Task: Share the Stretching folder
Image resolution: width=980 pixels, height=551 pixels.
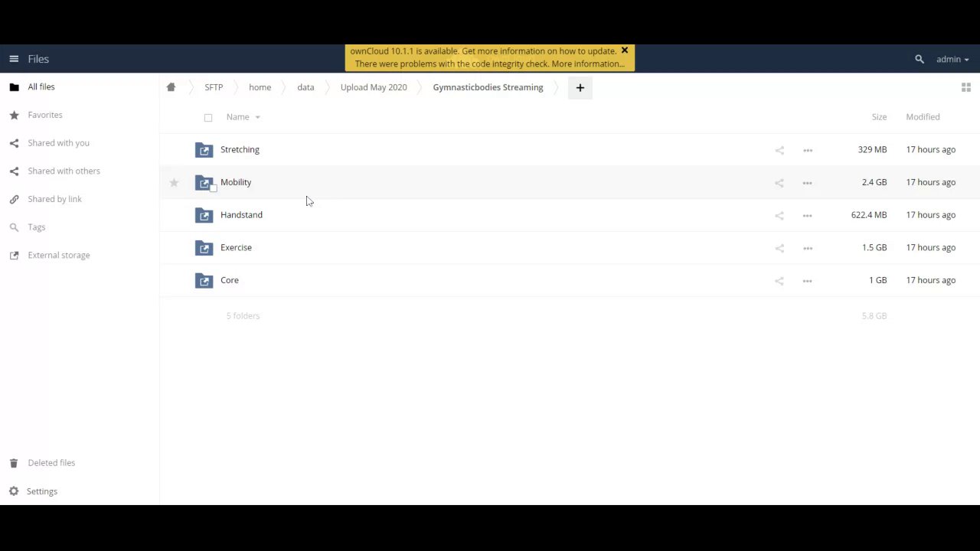Action: click(779, 150)
